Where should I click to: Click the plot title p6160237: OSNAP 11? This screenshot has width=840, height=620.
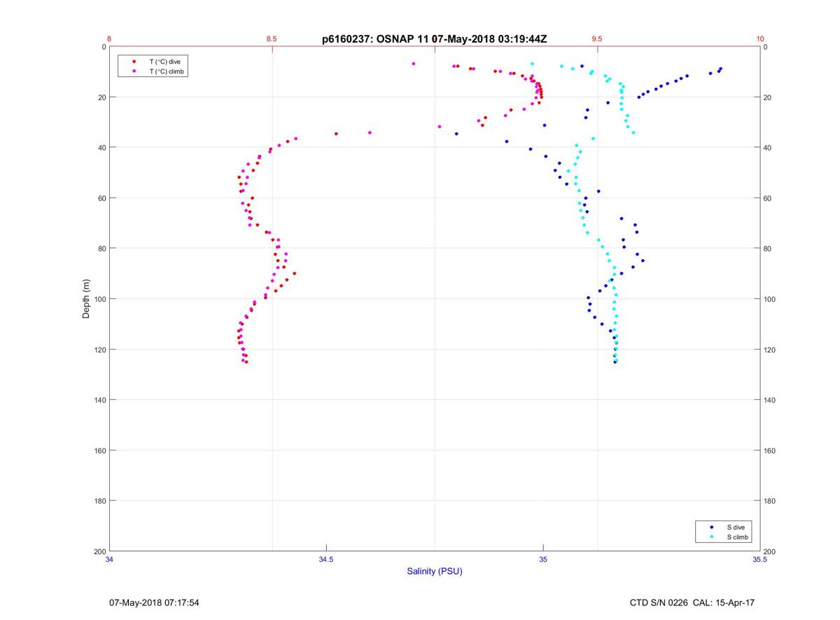(435, 39)
